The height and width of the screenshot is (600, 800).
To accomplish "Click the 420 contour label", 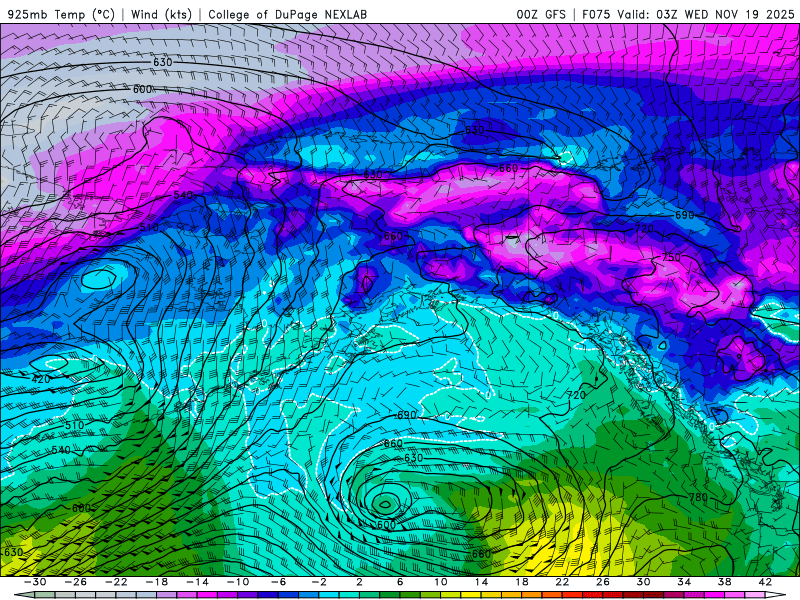I will click(41, 379).
